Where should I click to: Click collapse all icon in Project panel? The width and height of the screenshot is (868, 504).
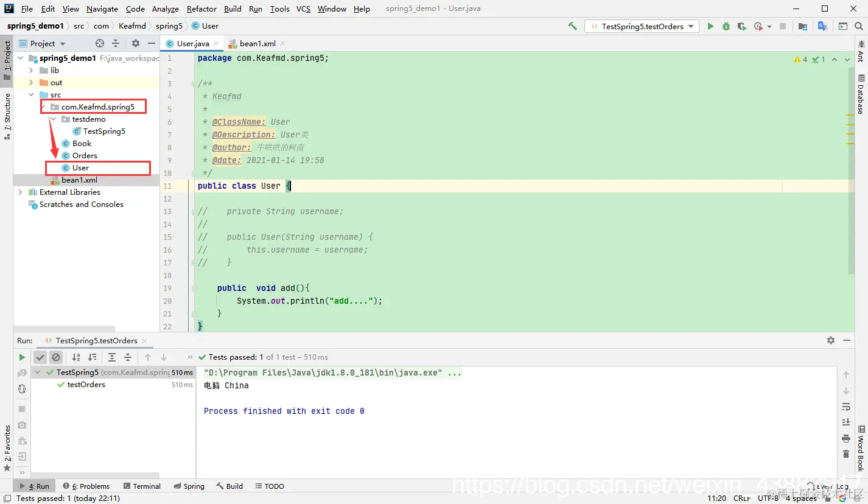pyautogui.click(x=116, y=43)
